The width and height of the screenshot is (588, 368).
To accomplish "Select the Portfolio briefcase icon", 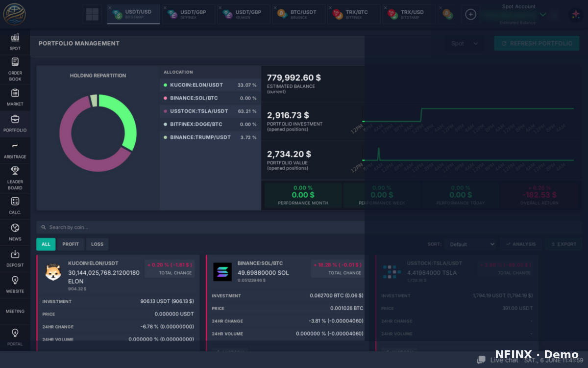I will (15, 119).
